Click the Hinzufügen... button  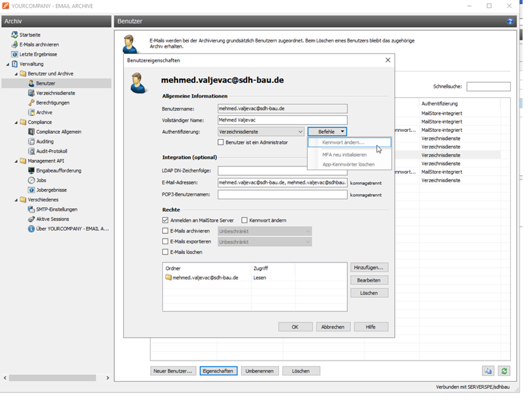(x=369, y=268)
